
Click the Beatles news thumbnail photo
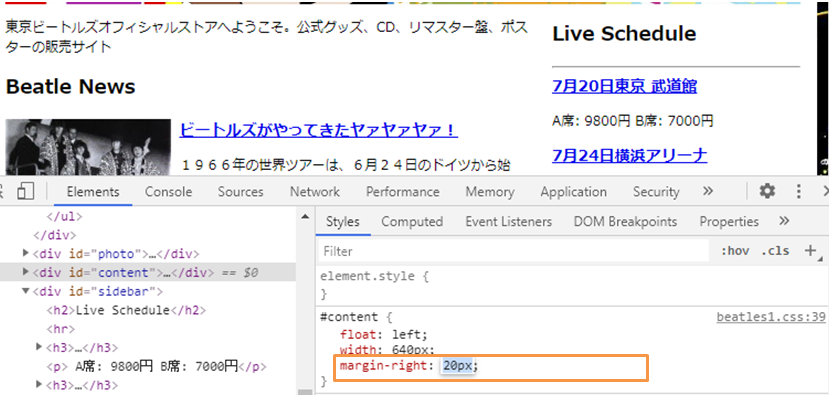pyautogui.click(x=88, y=147)
